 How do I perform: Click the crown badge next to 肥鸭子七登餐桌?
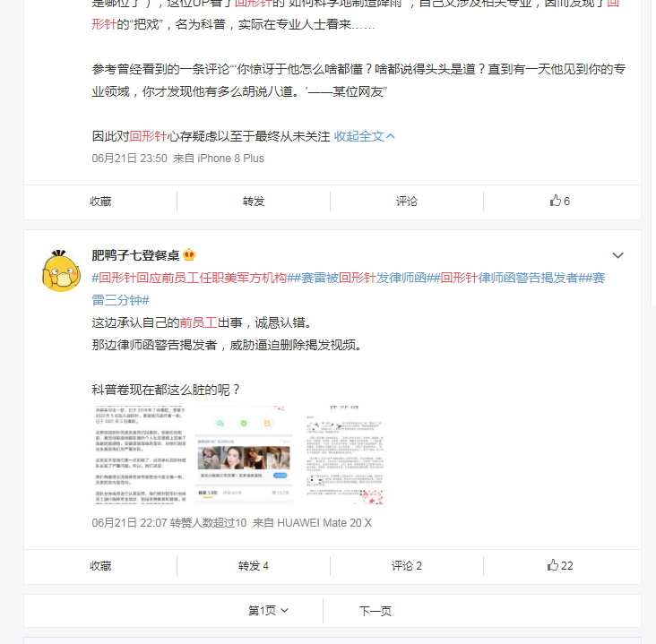(189, 254)
